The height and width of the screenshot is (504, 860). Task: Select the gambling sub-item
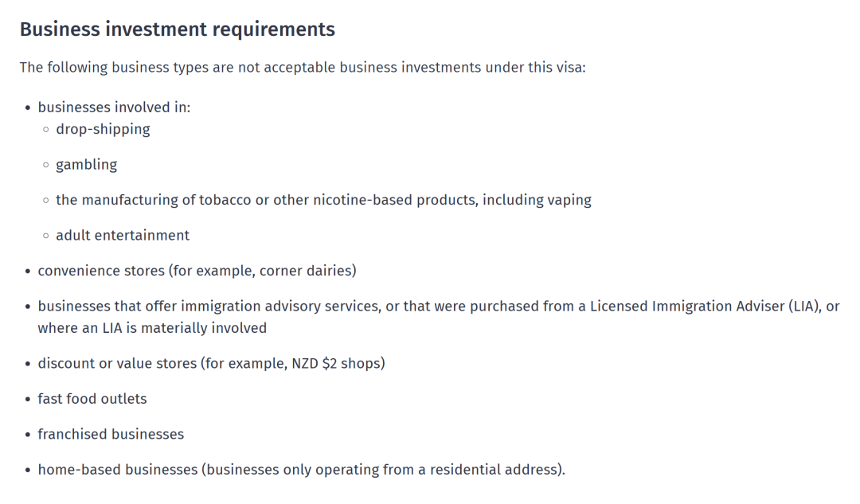pyautogui.click(x=87, y=165)
